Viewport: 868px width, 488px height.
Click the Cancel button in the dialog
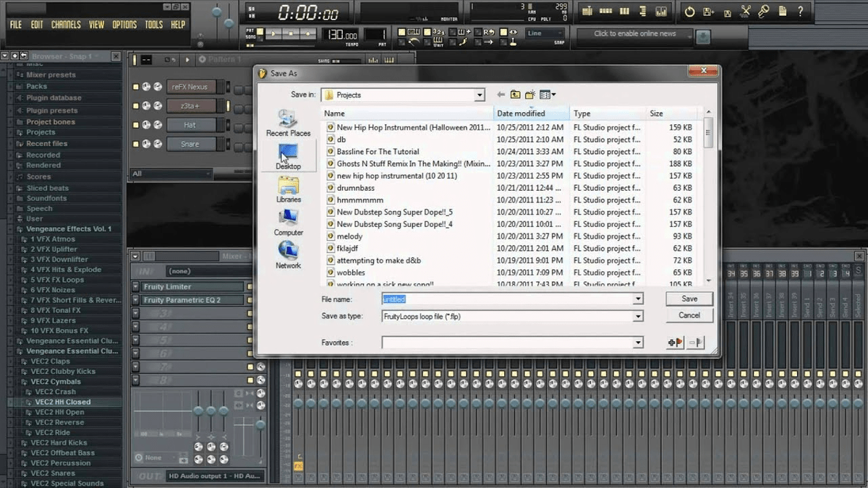688,315
